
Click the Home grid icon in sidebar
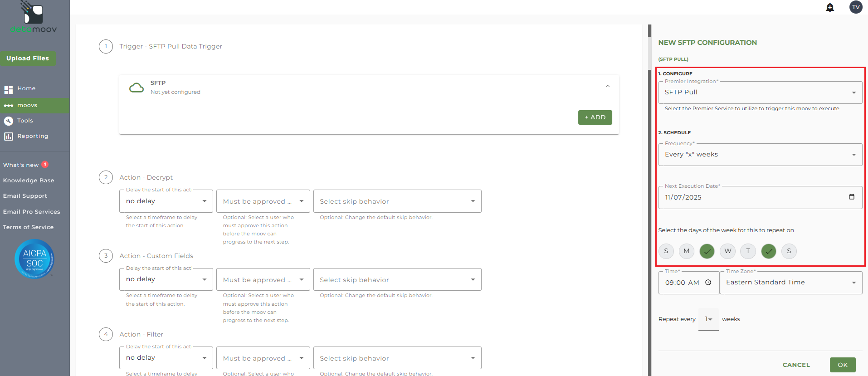point(8,89)
